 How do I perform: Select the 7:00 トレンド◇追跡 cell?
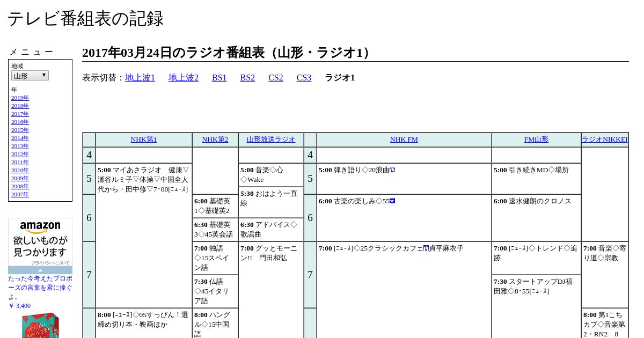(x=536, y=258)
